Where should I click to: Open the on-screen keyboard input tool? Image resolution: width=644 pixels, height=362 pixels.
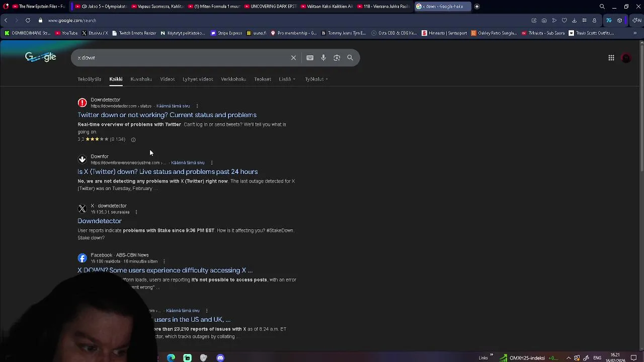point(310,58)
